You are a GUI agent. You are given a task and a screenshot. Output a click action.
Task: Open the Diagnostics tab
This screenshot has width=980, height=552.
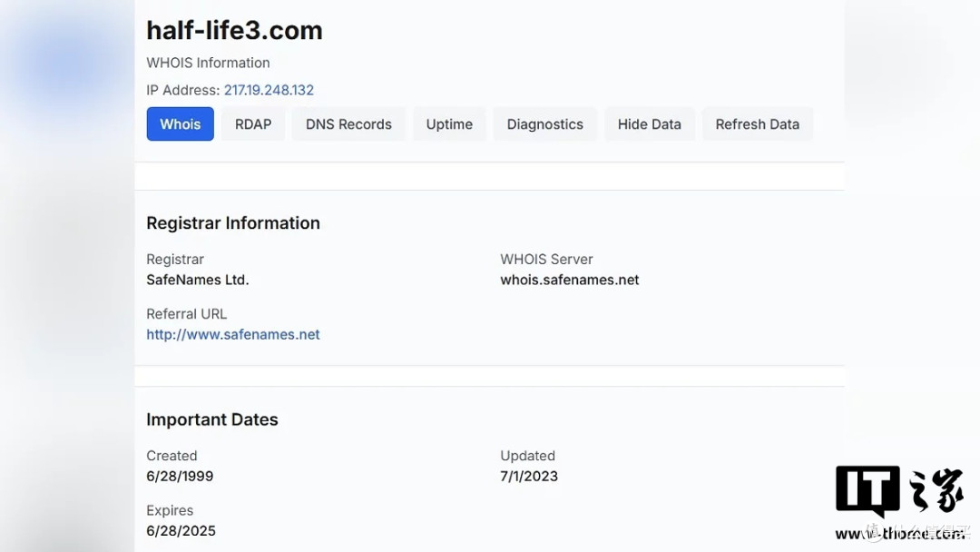545,123
